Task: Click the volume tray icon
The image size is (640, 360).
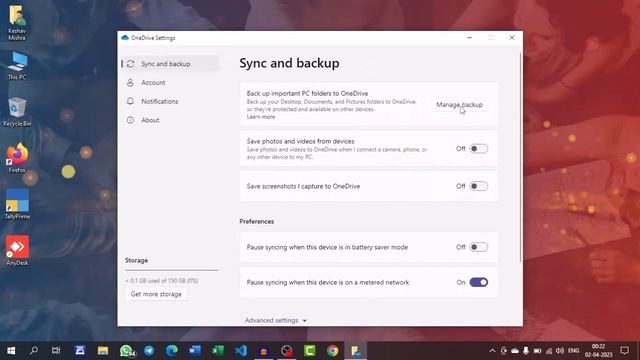Action: 560,351
